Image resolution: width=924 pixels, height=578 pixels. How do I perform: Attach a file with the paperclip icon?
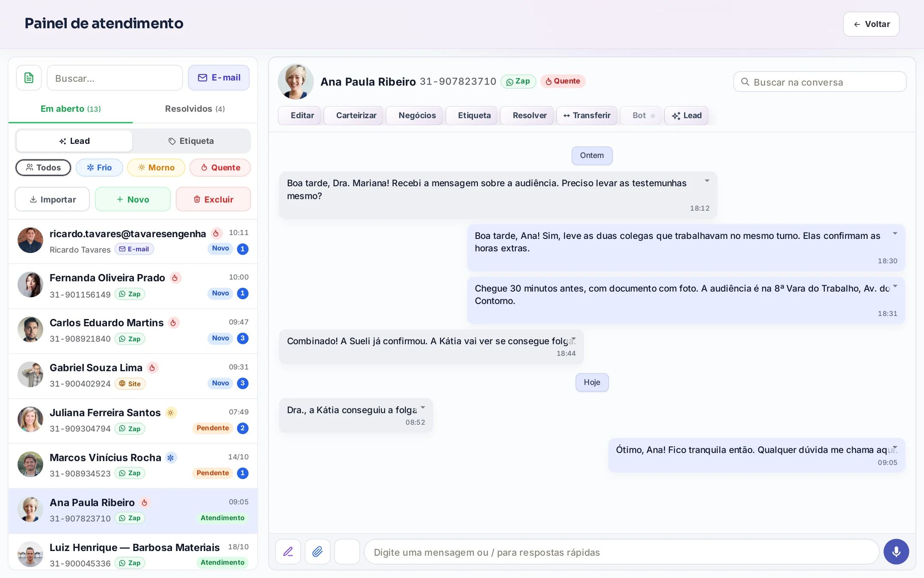coord(317,551)
